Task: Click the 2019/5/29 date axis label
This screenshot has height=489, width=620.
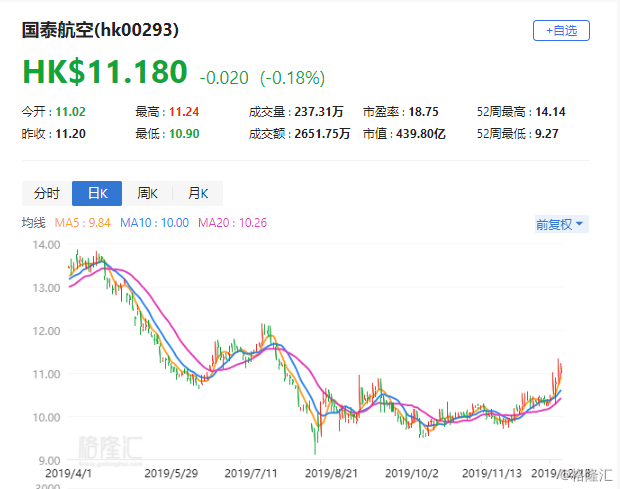Action: tap(171, 473)
